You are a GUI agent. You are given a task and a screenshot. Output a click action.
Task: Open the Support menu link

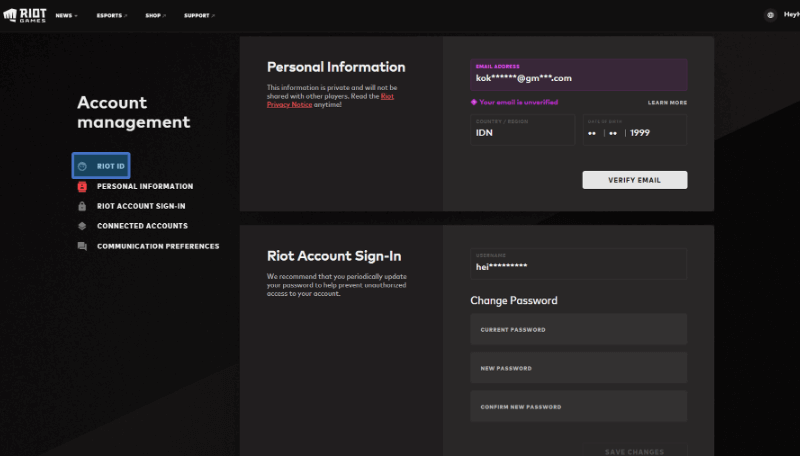[199, 16]
